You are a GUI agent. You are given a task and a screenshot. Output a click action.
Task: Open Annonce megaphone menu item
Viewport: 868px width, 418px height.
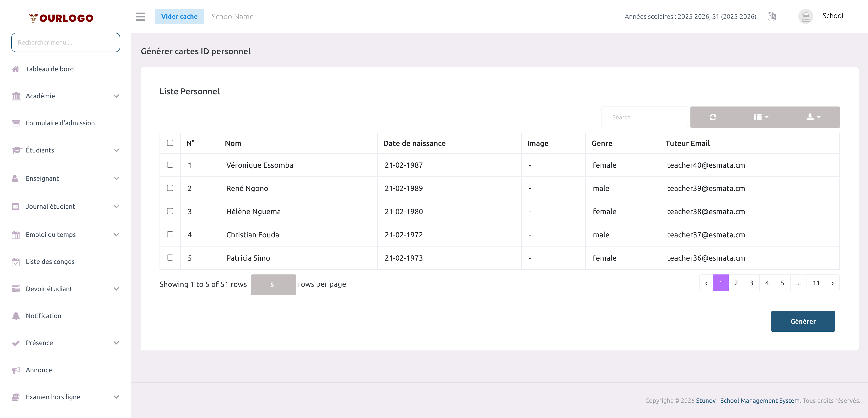[16, 370]
